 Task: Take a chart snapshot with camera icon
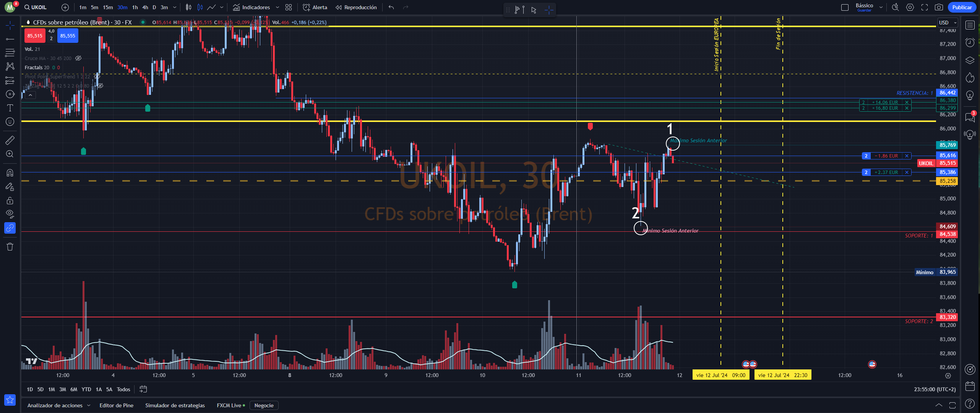[x=938, y=7]
